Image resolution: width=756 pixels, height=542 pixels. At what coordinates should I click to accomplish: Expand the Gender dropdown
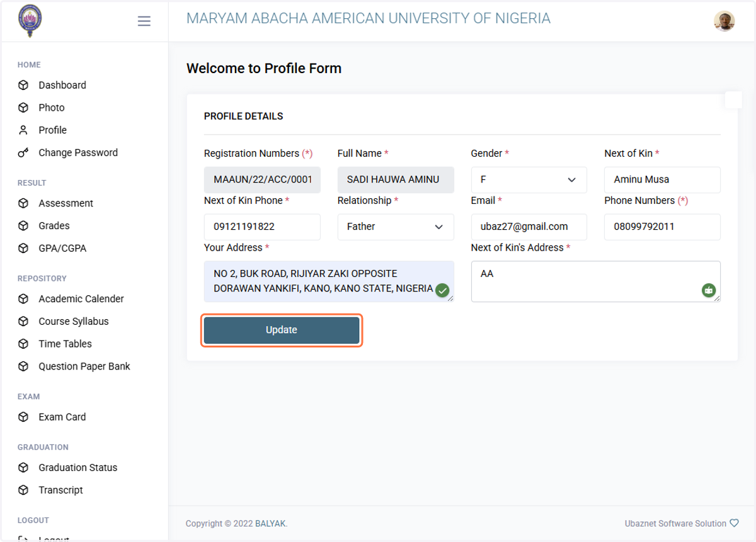pyautogui.click(x=529, y=180)
